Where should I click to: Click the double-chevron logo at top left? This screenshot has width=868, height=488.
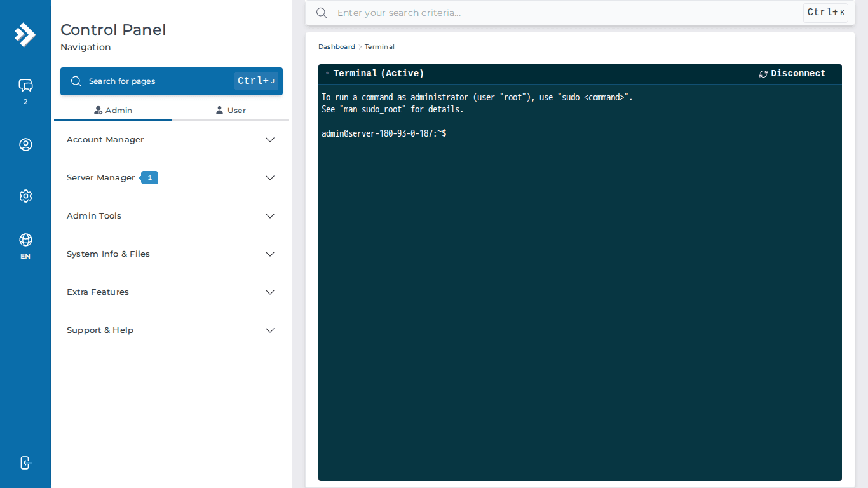pyautogui.click(x=25, y=35)
